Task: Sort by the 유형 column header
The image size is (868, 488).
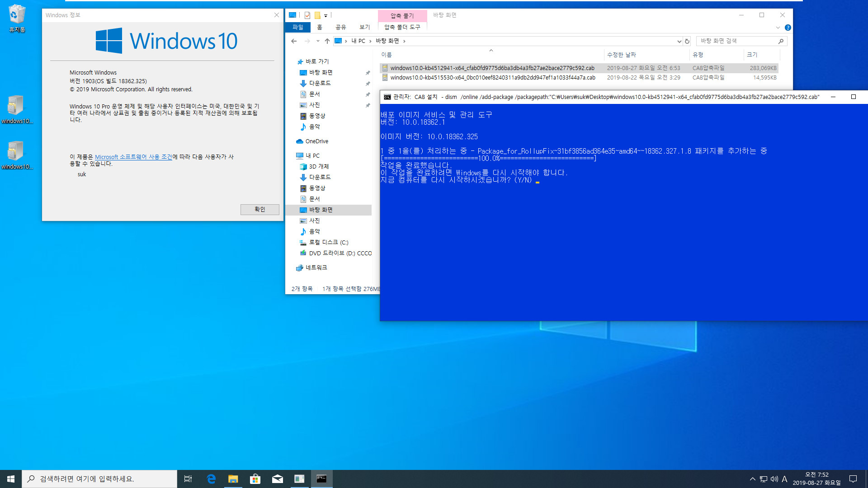Action: click(717, 55)
